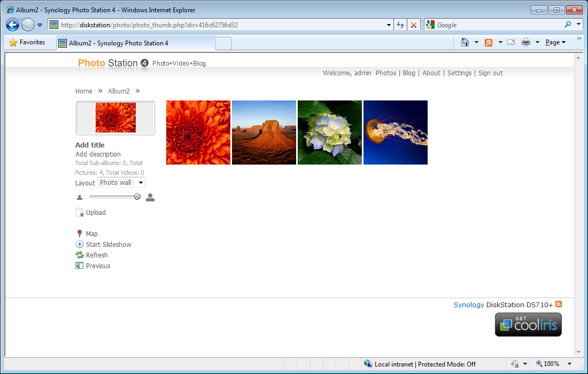This screenshot has width=588, height=374.
Task: Click the vertical scrollbar down arrow
Action: [578, 352]
